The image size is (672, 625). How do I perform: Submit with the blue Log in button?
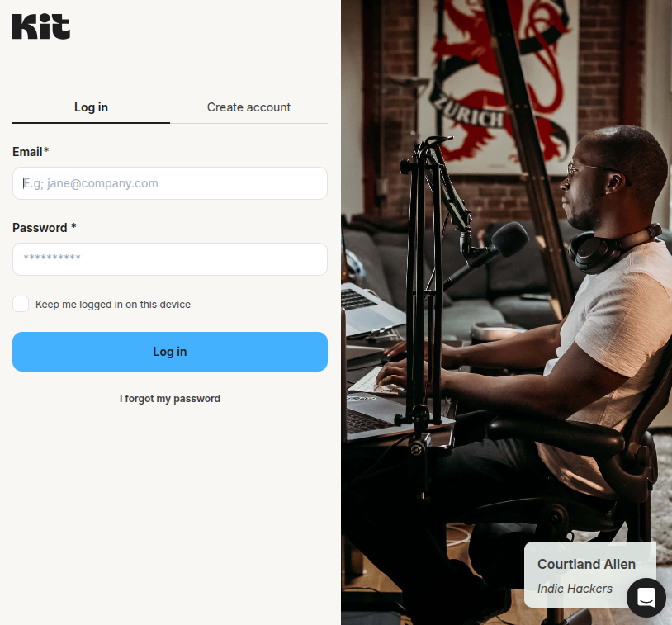click(170, 352)
